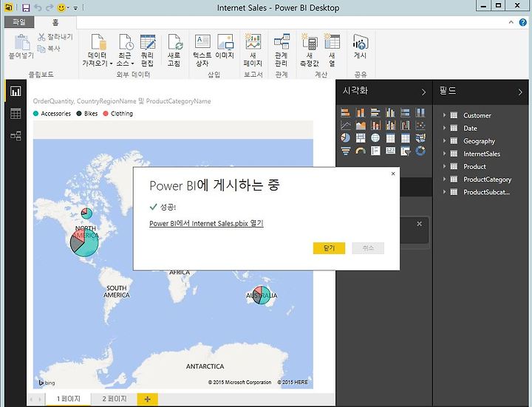Collapse the ribbon with the up arrow
The image size is (532, 407).
point(511,22)
